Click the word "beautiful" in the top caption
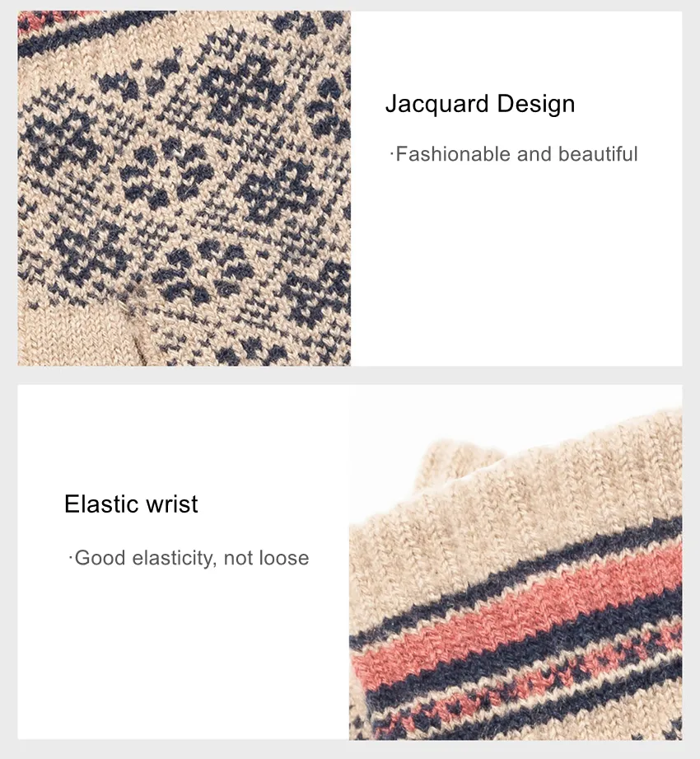Screen dimensions: 700x759 pyautogui.click(x=598, y=154)
